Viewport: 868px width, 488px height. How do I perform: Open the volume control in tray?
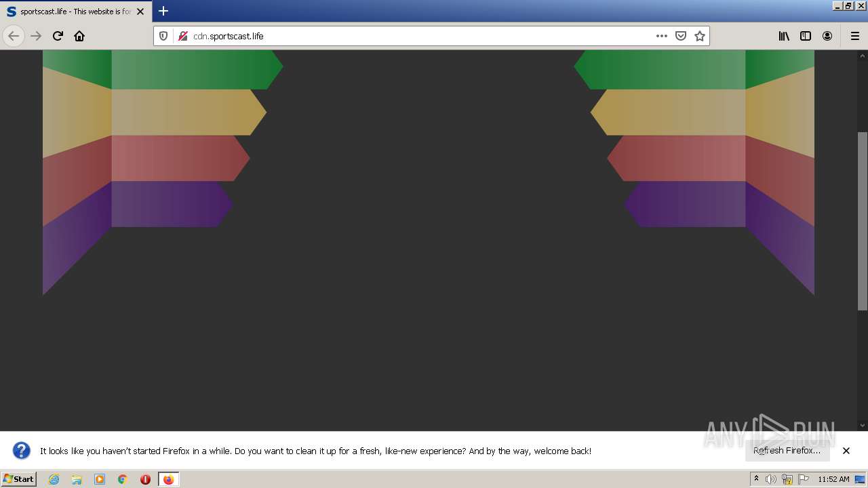(x=771, y=479)
